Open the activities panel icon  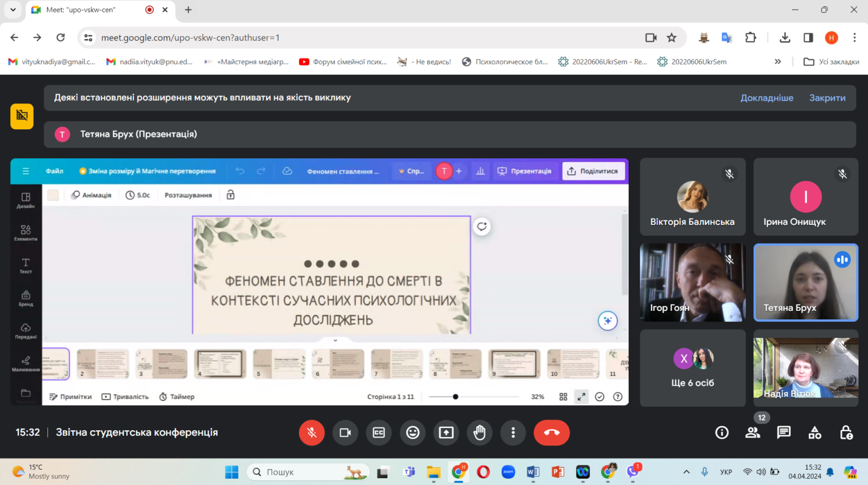pos(815,432)
